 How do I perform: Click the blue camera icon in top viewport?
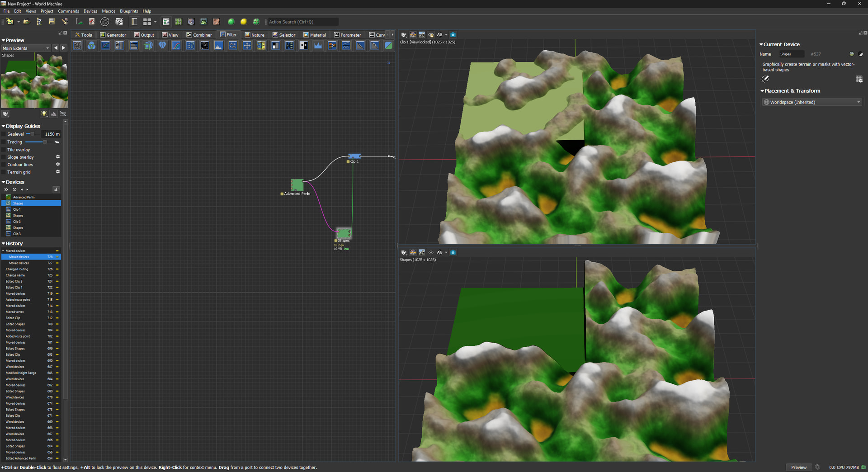[453, 35]
